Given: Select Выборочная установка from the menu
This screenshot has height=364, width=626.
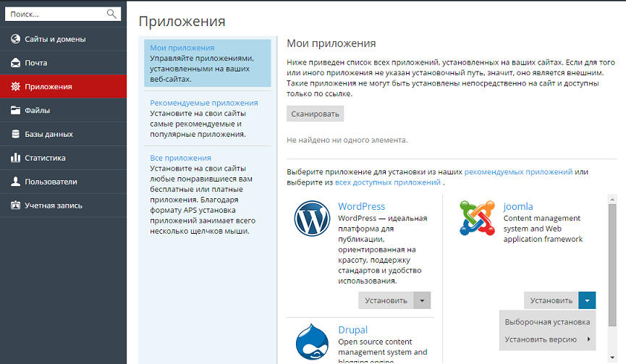Looking at the screenshot, I should pos(547,322).
